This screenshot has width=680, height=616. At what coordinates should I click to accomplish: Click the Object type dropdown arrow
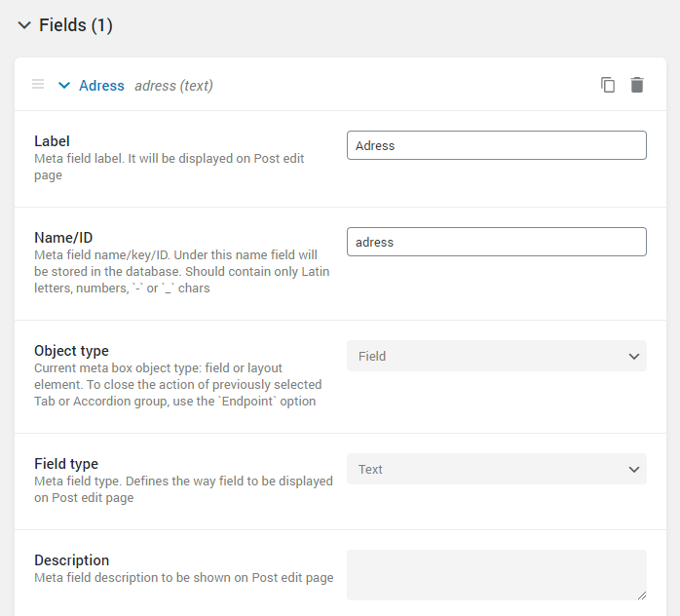(634, 357)
